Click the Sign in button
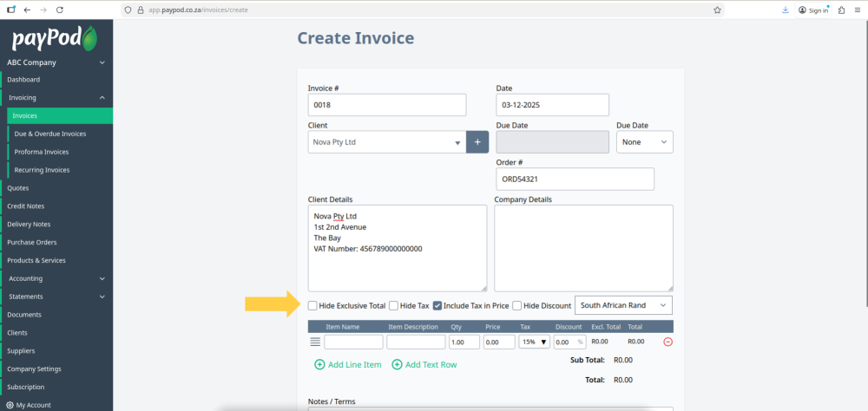This screenshot has width=868, height=411. point(813,10)
